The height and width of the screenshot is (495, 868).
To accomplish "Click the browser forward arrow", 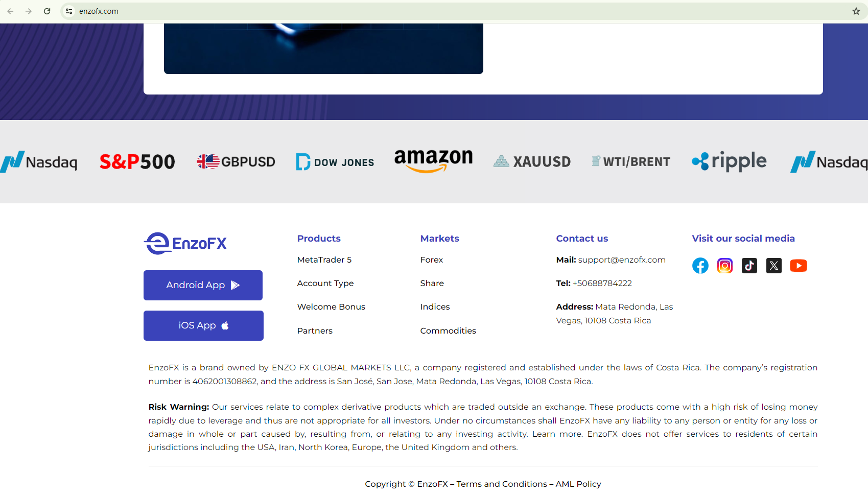I will click(x=29, y=11).
